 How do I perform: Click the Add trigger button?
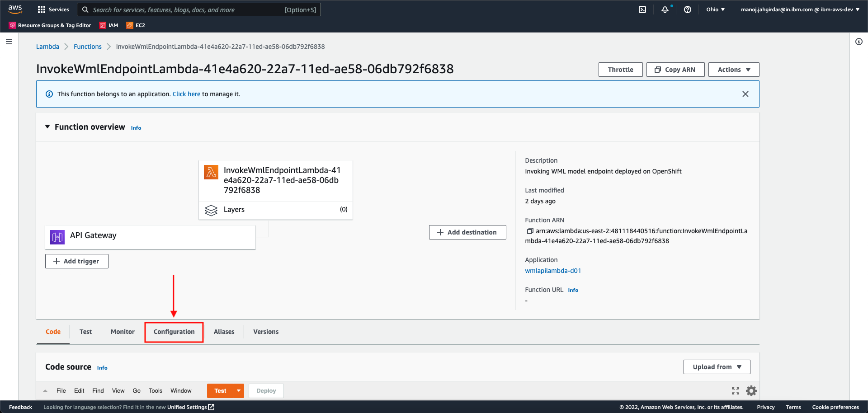pos(77,261)
